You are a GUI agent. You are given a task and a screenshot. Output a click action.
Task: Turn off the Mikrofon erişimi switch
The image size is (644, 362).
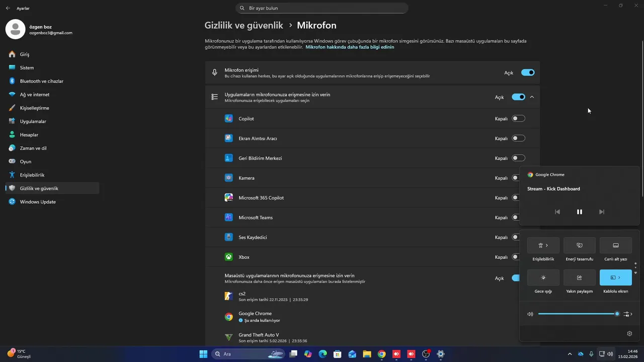528,72
